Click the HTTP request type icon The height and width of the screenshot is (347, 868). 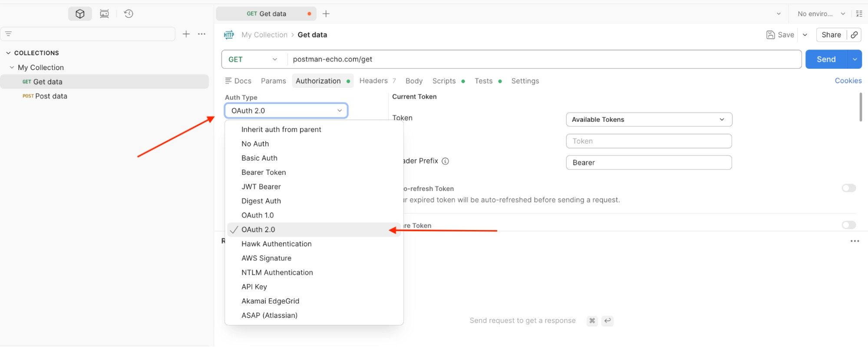[x=229, y=35]
